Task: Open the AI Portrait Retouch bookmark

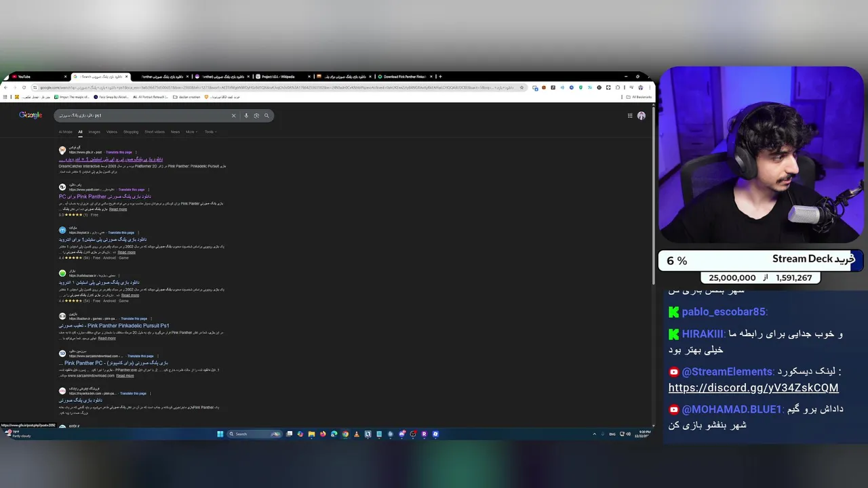Action: pos(150,97)
